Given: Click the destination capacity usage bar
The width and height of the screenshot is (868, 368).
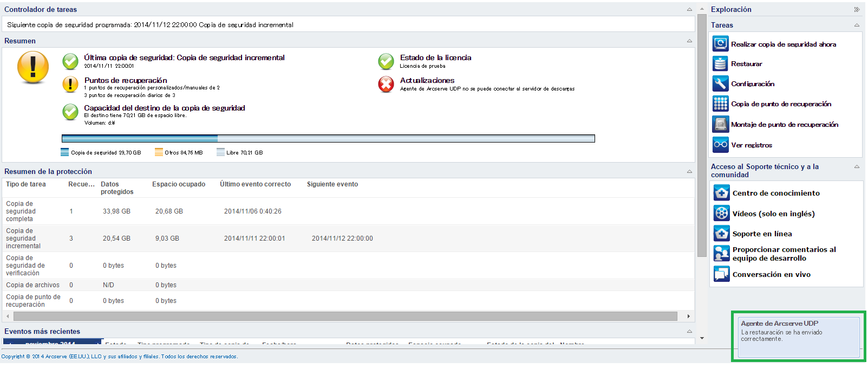Looking at the screenshot, I should pos(328,139).
